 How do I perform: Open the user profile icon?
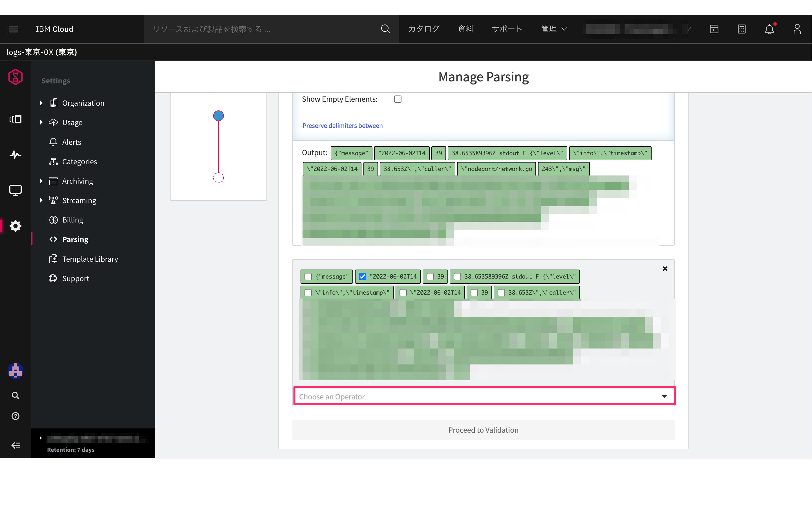pyautogui.click(x=797, y=29)
